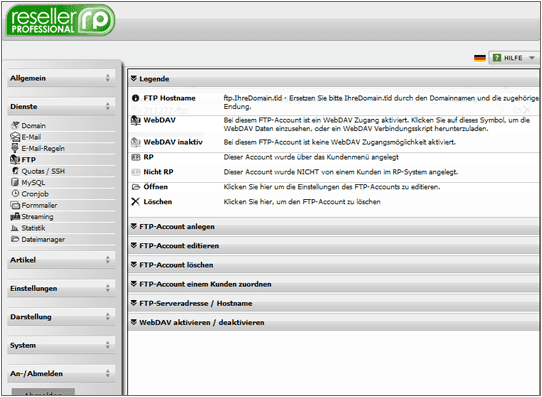Open the Domain menu link
This screenshot has width=542, height=397.
click(34, 125)
